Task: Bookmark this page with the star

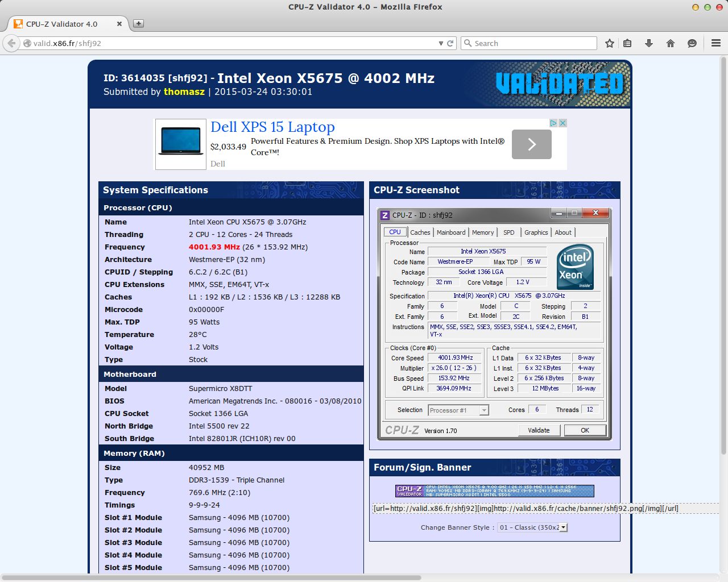Action: tap(610, 43)
